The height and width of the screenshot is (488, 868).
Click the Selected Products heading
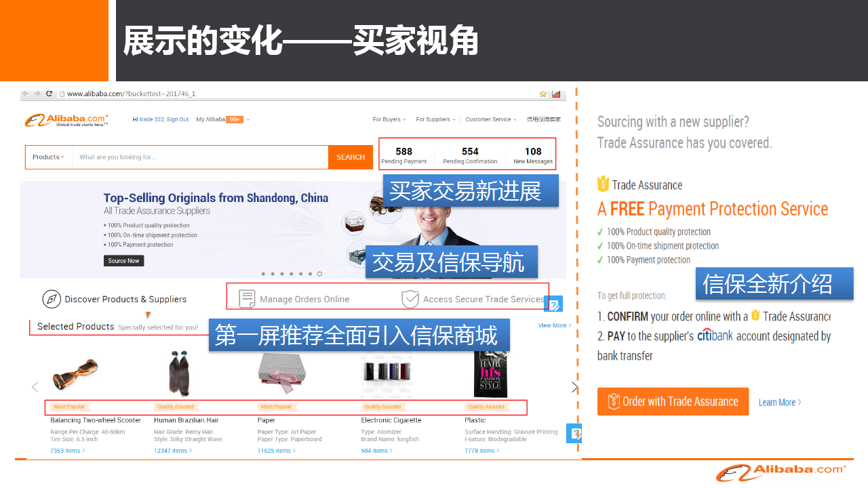75,327
